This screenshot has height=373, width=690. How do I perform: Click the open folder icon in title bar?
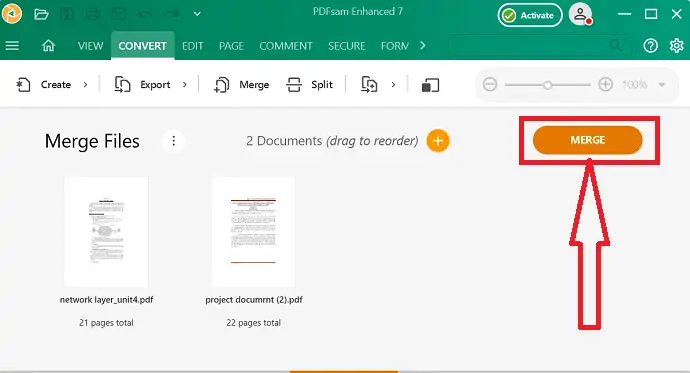click(x=41, y=15)
